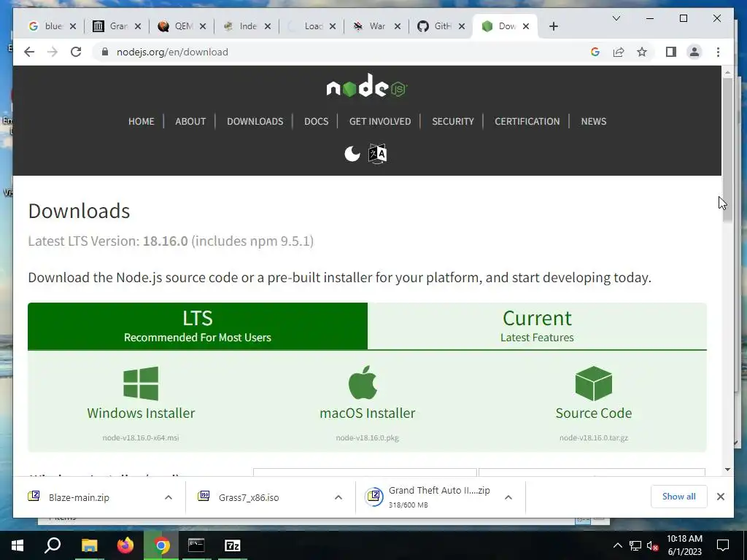This screenshot has width=747, height=560.
Task: Download via Windows Installer link
Action: (x=141, y=413)
